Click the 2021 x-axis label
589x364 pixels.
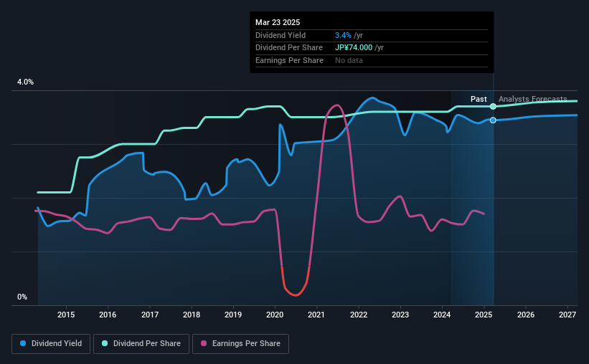(316, 315)
